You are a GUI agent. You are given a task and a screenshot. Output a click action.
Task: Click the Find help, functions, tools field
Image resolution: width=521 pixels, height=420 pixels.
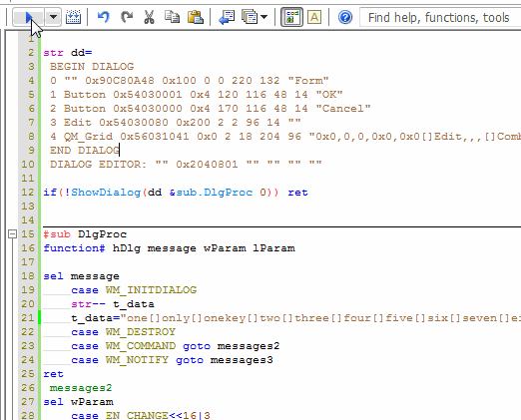[440, 17]
